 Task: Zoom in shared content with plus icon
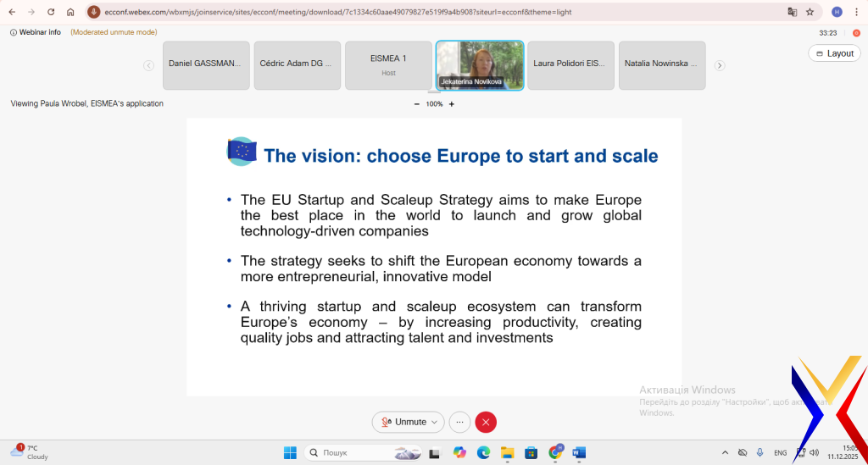point(451,104)
